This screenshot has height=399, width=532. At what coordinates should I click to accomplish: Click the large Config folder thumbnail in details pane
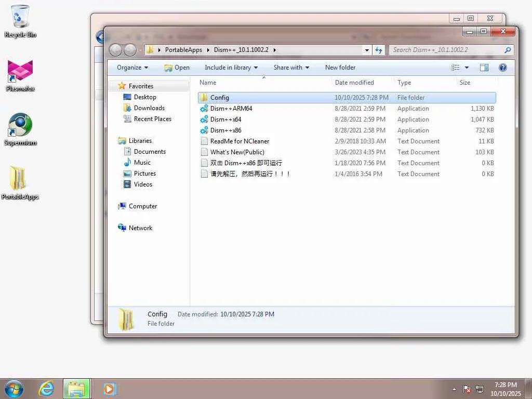click(x=126, y=320)
